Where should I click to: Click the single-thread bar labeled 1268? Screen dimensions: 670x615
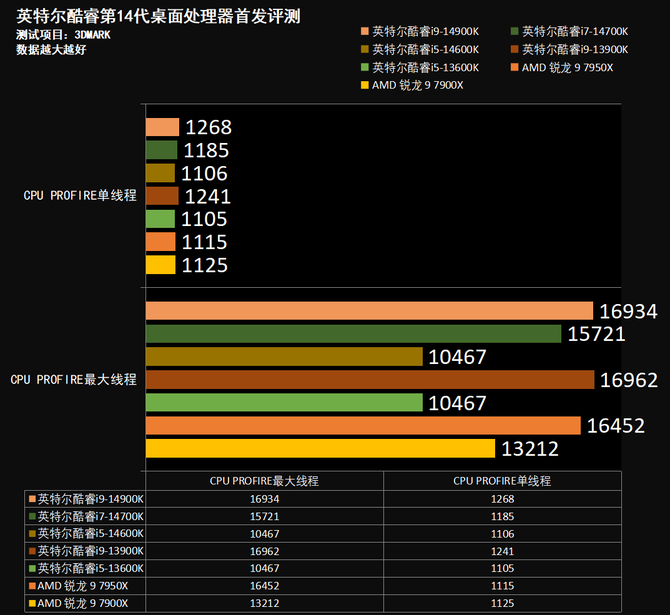[x=162, y=127]
